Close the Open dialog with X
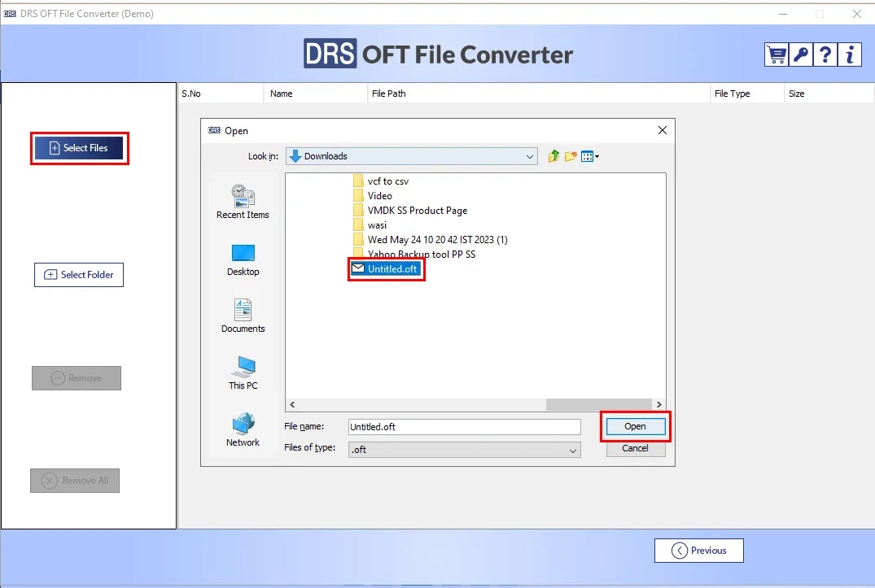 tap(663, 130)
